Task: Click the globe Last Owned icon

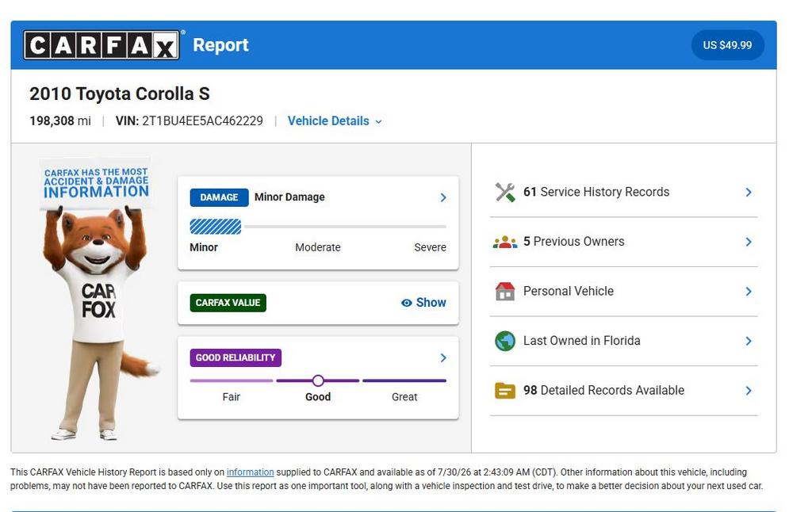Action: coord(505,341)
